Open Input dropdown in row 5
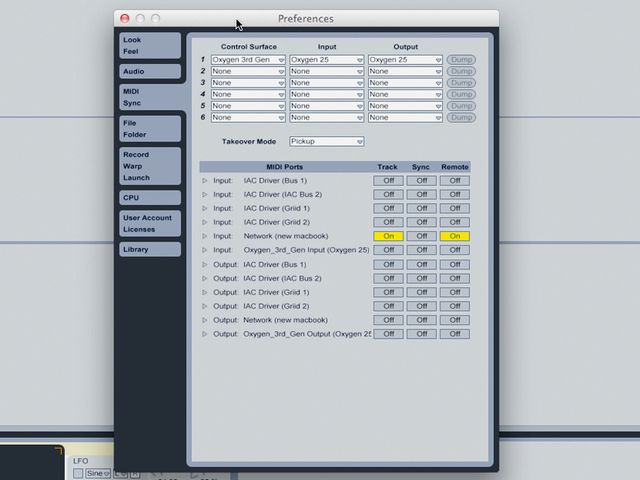This screenshot has width=640, height=480. point(327,106)
